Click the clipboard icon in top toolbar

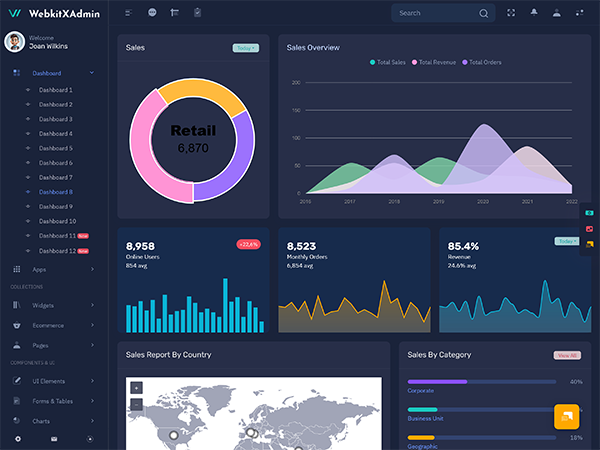tap(197, 13)
